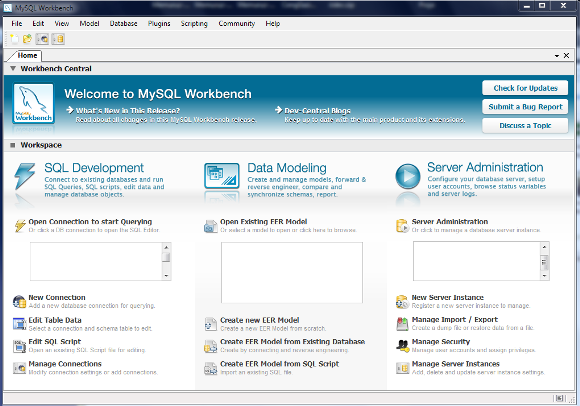Close the Home tab with the X
580x406 pixels.
[566, 55]
